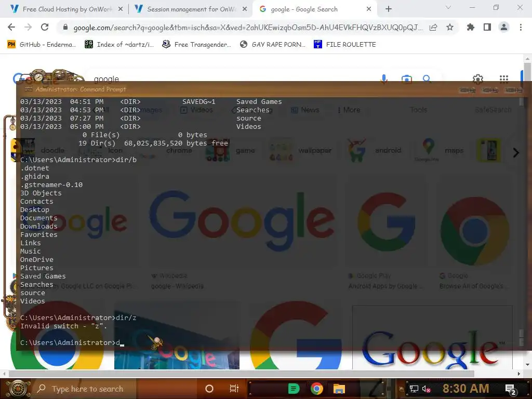The height and width of the screenshot is (399, 532).
Task: Go back to the previous Chrome page
Action: [x=11, y=27]
